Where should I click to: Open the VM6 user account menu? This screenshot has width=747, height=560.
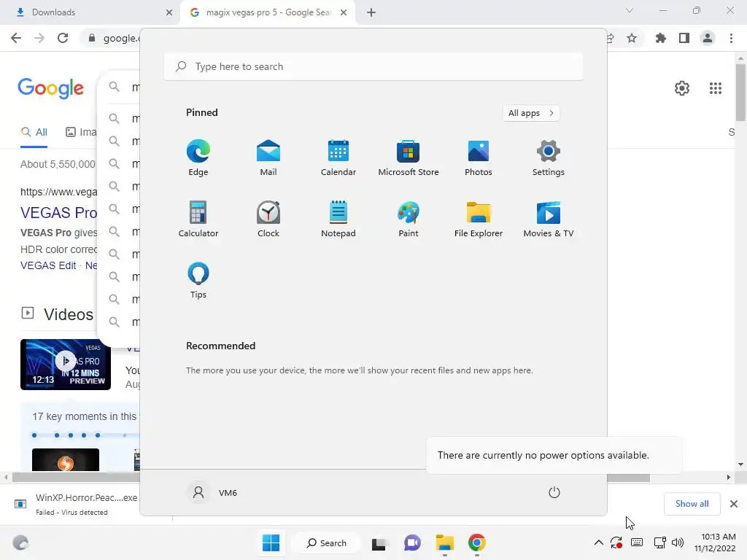(213, 492)
